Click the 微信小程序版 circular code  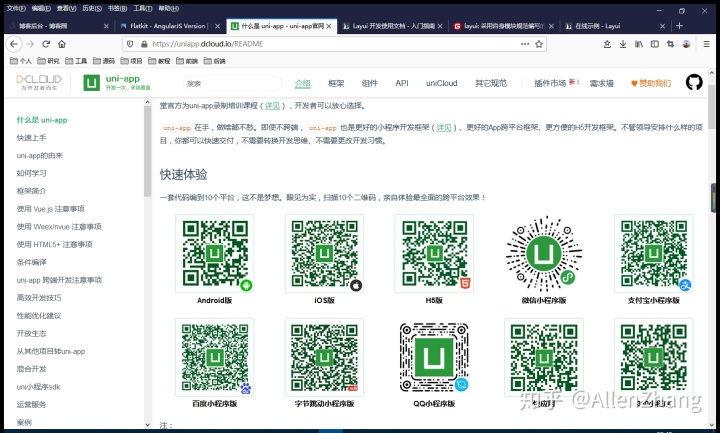(x=544, y=253)
